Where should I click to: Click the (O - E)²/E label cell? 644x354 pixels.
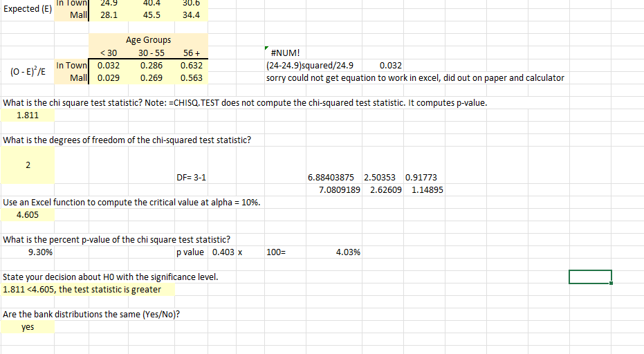click(28, 71)
